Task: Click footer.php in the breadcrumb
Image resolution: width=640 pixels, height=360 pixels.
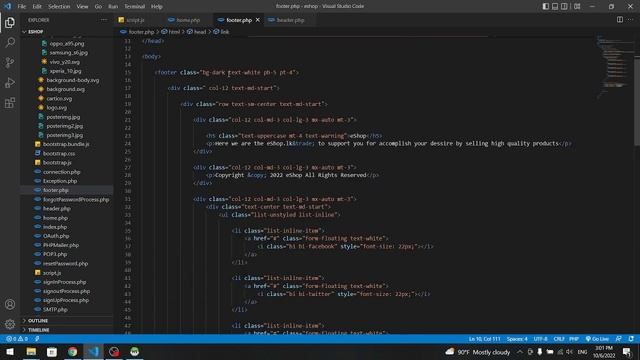Action: coord(141,32)
